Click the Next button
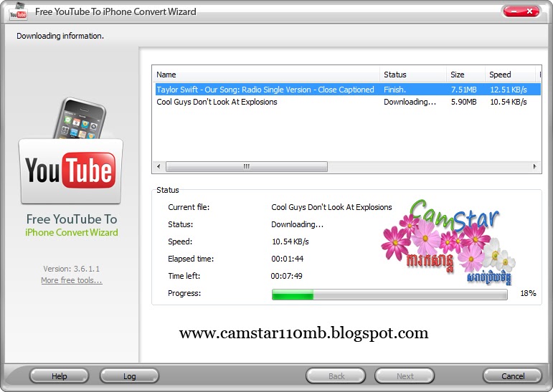The image size is (553, 392). [405, 376]
